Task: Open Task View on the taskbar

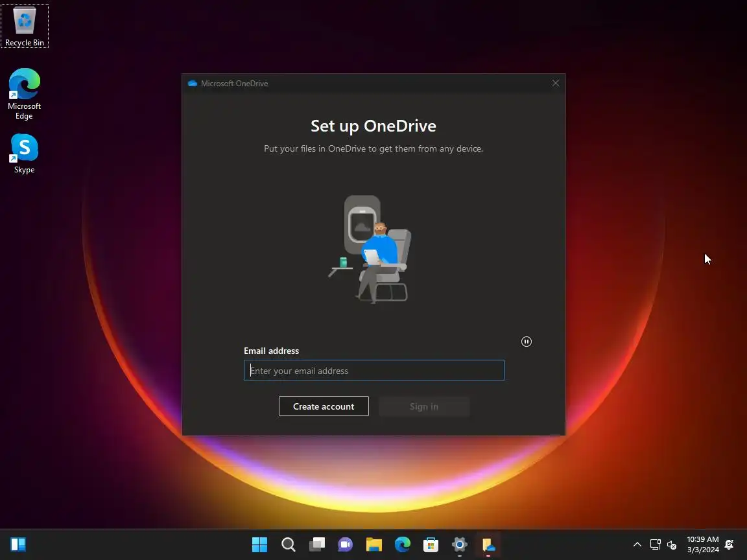Action: click(317, 544)
